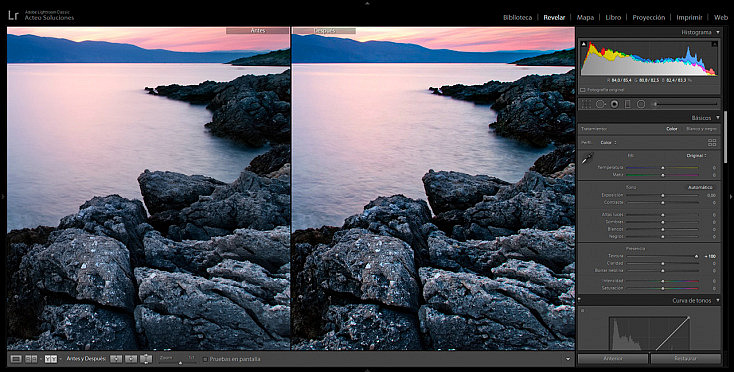Copy Before settings to After
The height and width of the screenshot is (372, 734).
116,359
